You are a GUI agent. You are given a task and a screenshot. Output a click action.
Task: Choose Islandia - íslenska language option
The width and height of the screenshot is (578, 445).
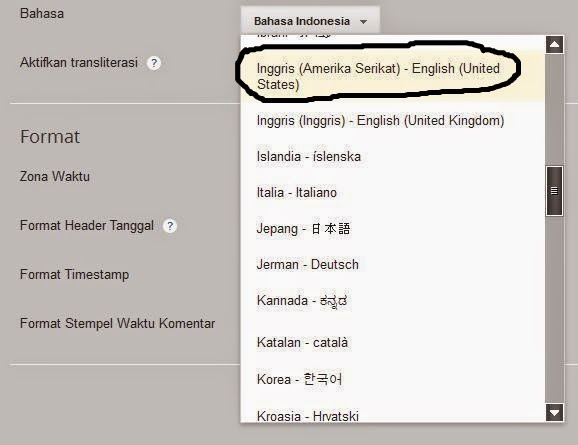(393, 156)
